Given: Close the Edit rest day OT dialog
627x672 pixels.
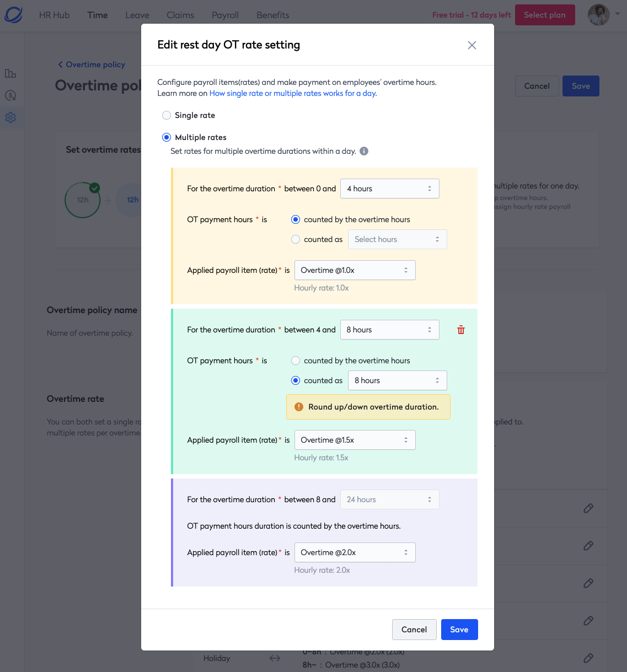Looking at the screenshot, I should click(472, 45).
